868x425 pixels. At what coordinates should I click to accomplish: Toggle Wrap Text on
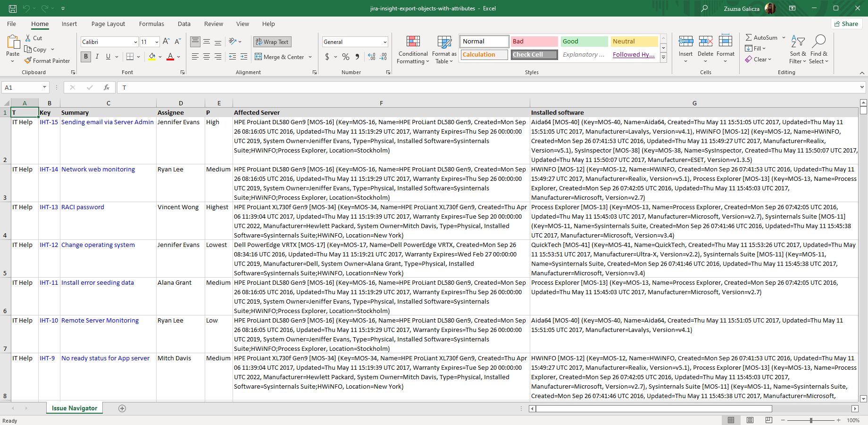[272, 42]
